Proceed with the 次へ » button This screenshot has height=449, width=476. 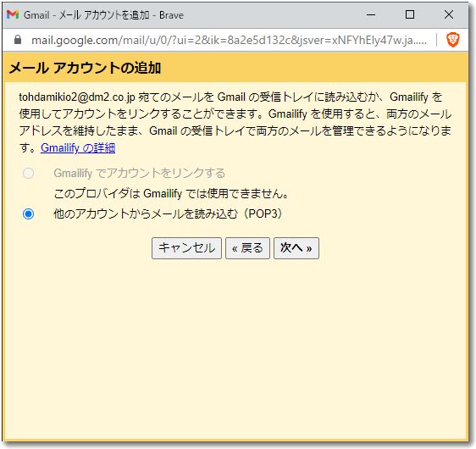click(x=296, y=248)
